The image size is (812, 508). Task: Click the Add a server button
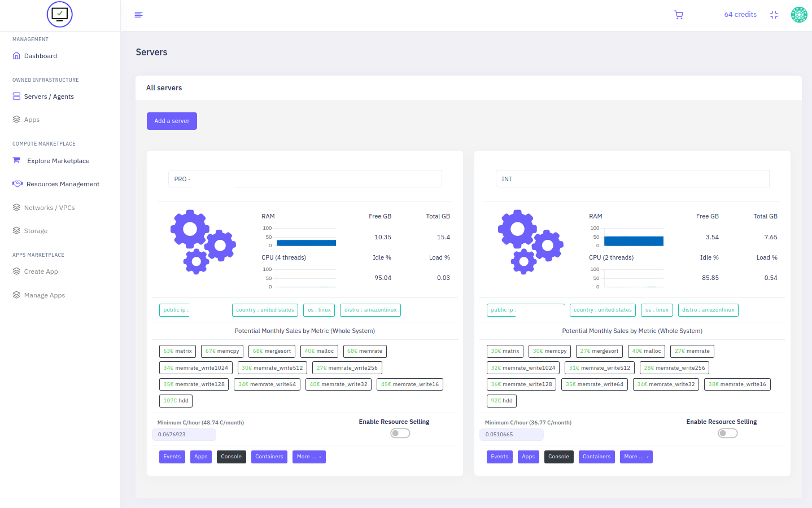tap(172, 121)
